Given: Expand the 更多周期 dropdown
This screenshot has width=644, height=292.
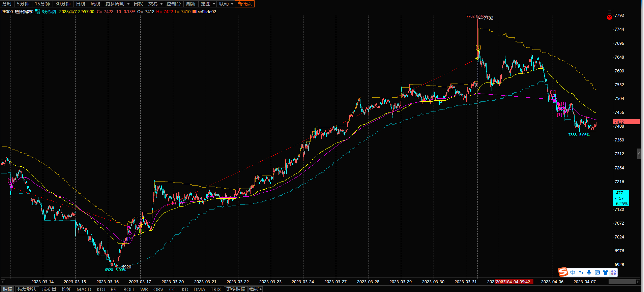Looking at the screenshot, I should point(118,4).
